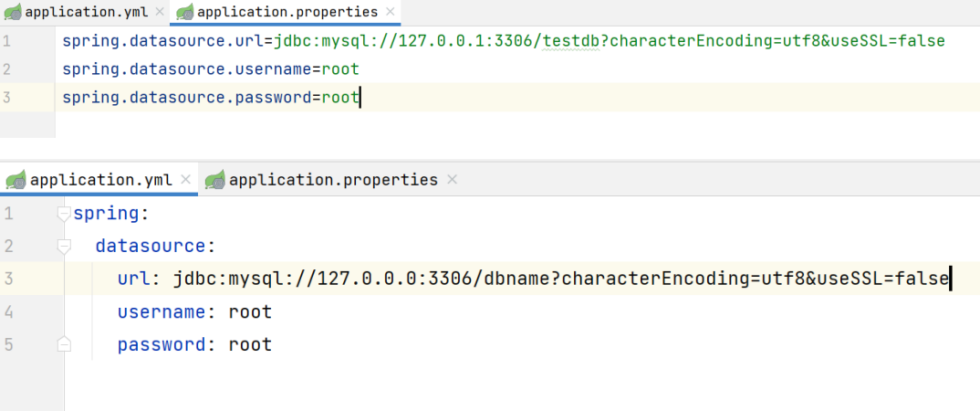
Task: Click root value of YAML username
Action: [x=250, y=311]
